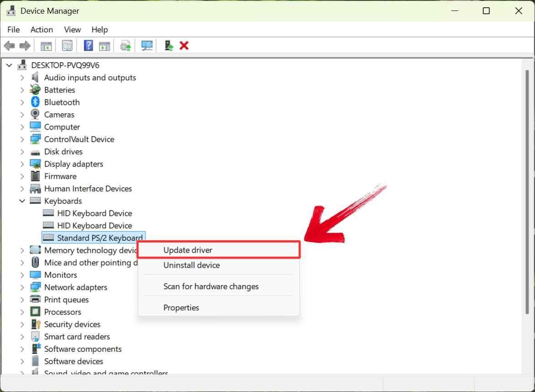Click the Security devices key icon
The image size is (535, 392).
pos(36,324)
